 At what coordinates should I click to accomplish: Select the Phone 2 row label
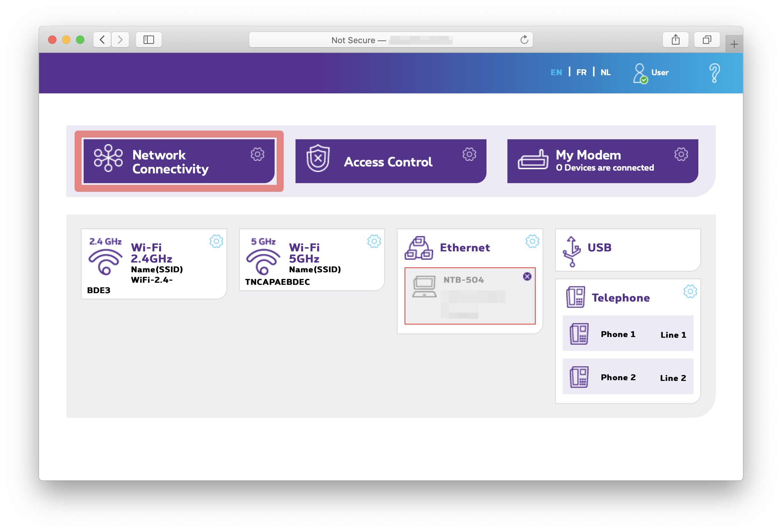(618, 377)
